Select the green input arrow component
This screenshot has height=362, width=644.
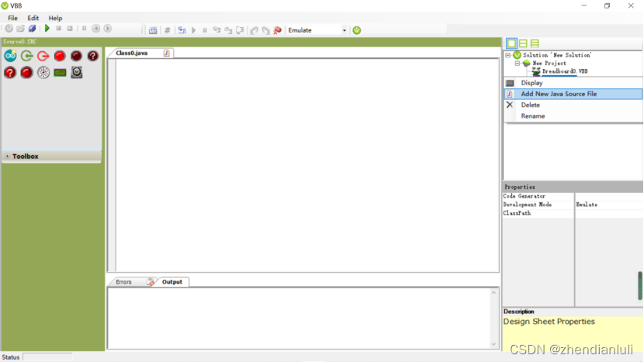[x=26, y=56]
